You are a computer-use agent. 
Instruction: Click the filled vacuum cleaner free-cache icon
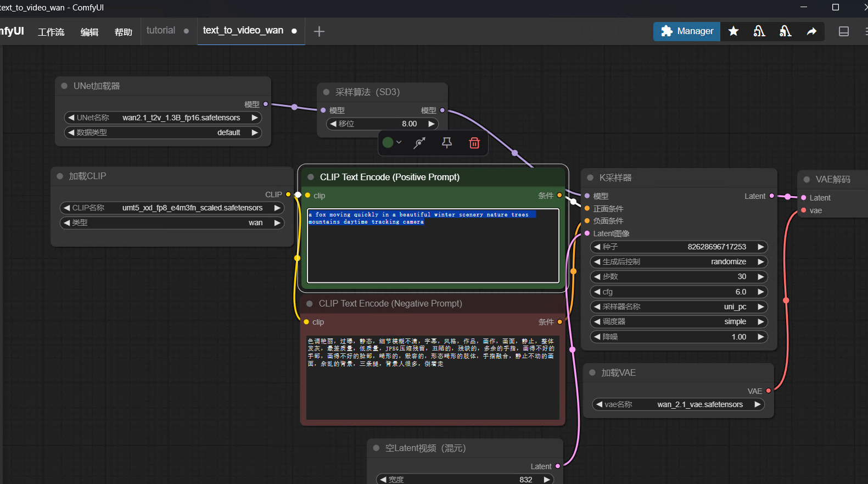786,31
